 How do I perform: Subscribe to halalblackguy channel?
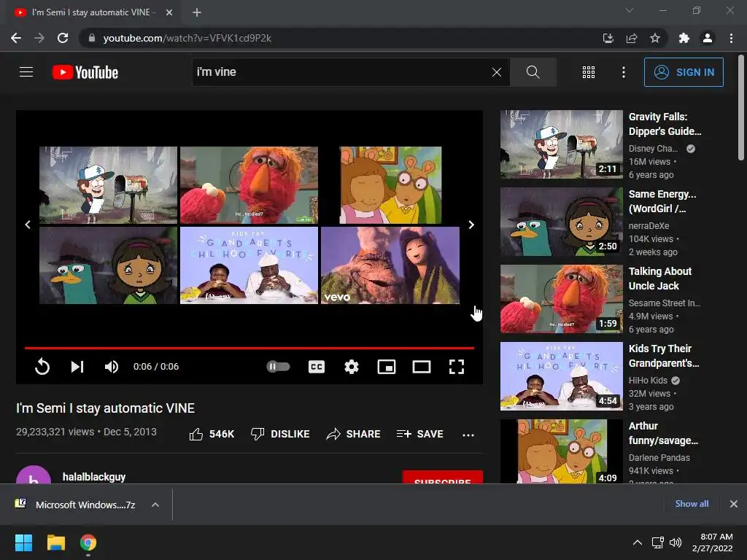443,477
